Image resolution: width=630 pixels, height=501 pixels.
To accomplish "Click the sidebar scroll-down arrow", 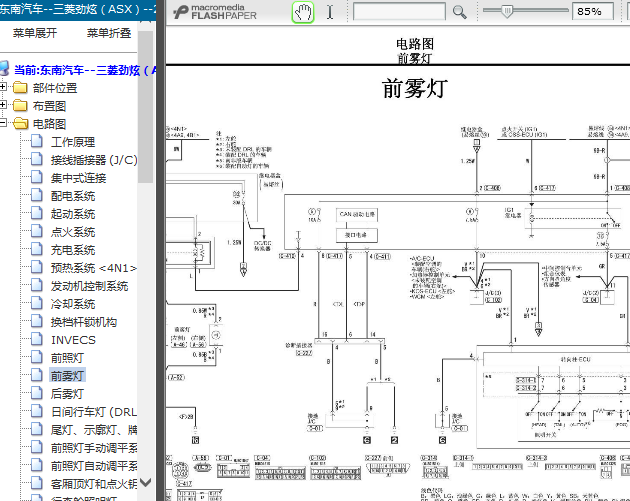I will click(x=145, y=482).
